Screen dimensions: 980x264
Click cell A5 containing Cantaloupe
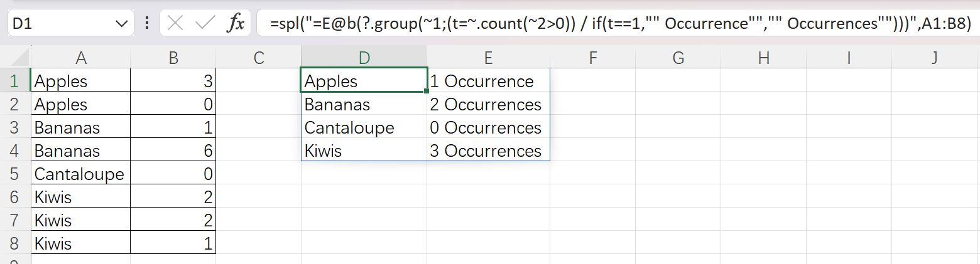coord(80,174)
